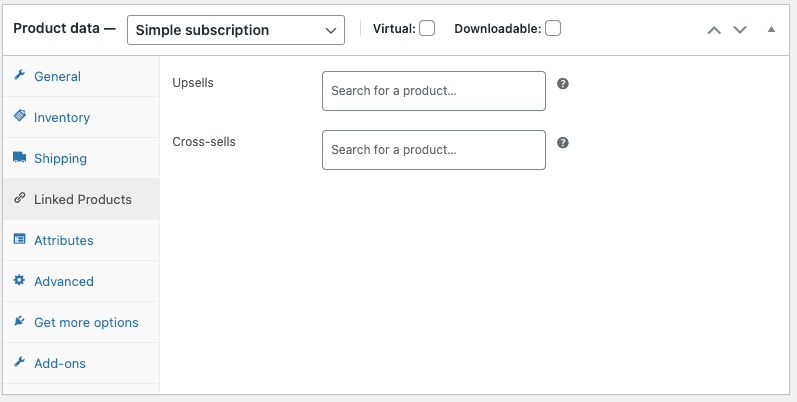Screen dimensions: 797x402
Task: Enable the Virtual checkbox
Action: click(x=427, y=29)
